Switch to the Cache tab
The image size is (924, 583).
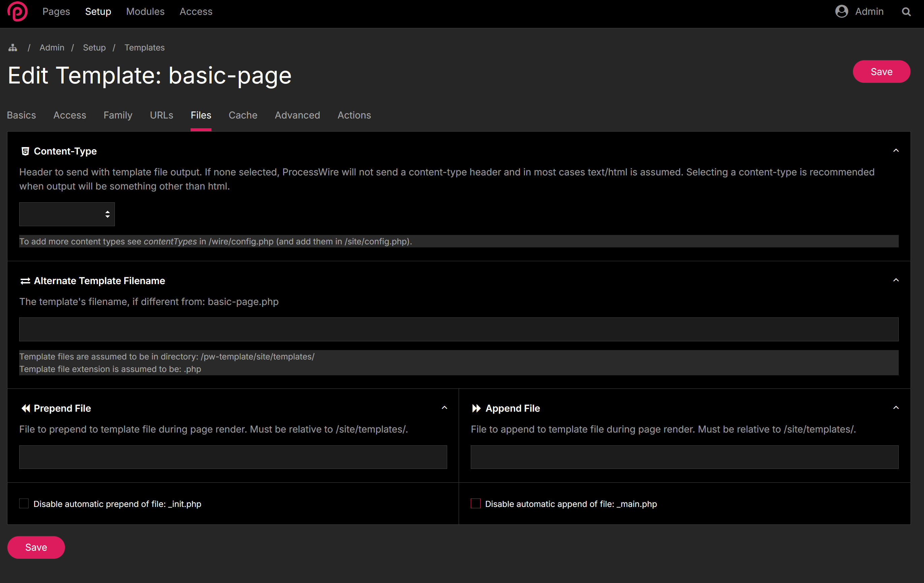coord(242,115)
